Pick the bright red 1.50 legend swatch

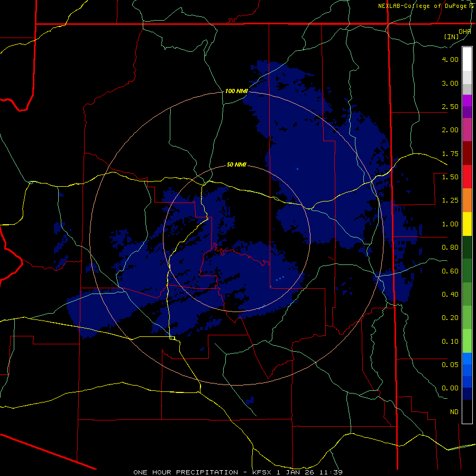[x=467, y=177]
